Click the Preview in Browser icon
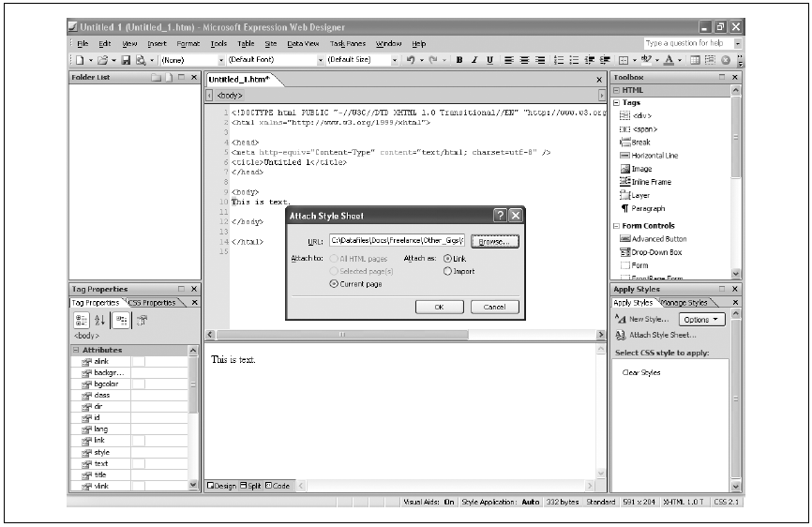The width and height of the screenshot is (812, 527). 141,60
